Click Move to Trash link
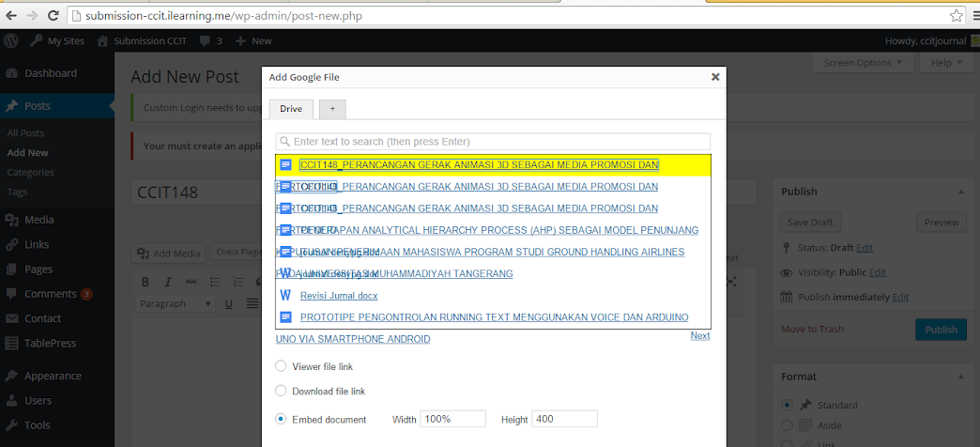 (x=813, y=329)
